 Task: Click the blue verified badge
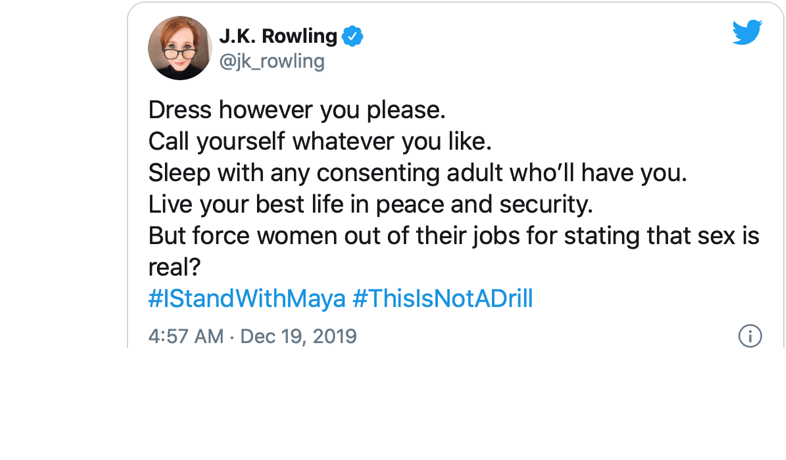(x=353, y=37)
